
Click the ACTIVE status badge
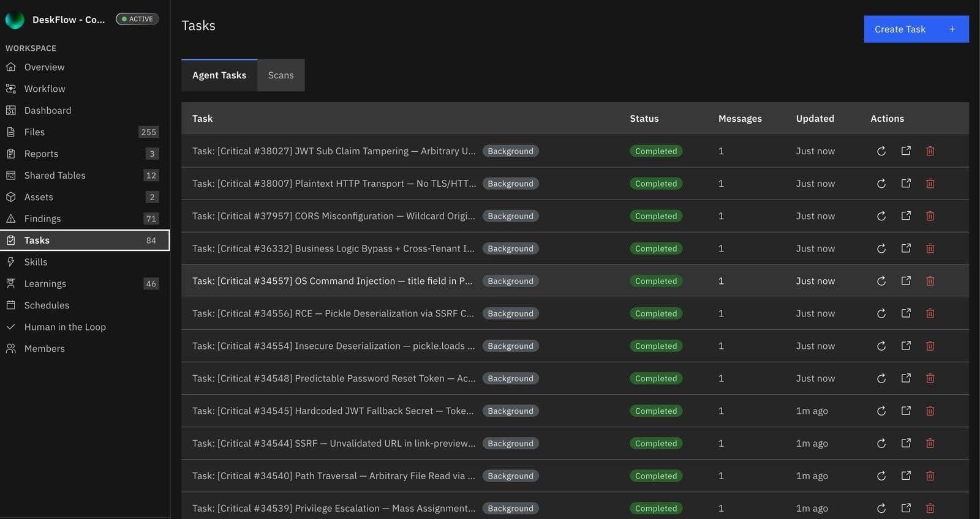point(137,19)
